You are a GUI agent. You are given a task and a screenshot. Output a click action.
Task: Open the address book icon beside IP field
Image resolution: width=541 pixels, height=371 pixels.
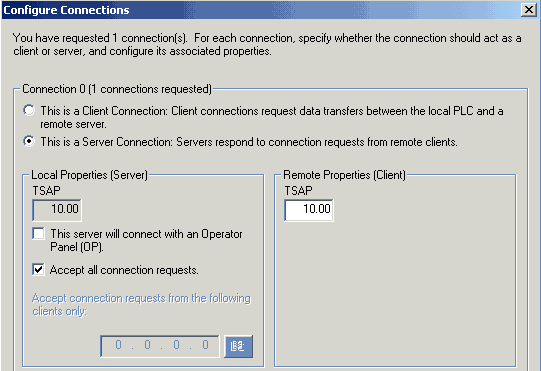pyautogui.click(x=238, y=346)
